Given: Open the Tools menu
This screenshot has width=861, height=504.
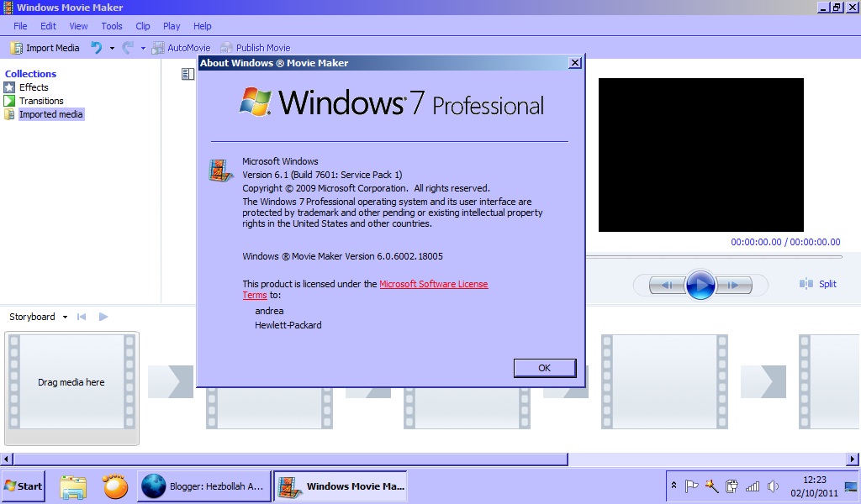Looking at the screenshot, I should [112, 26].
